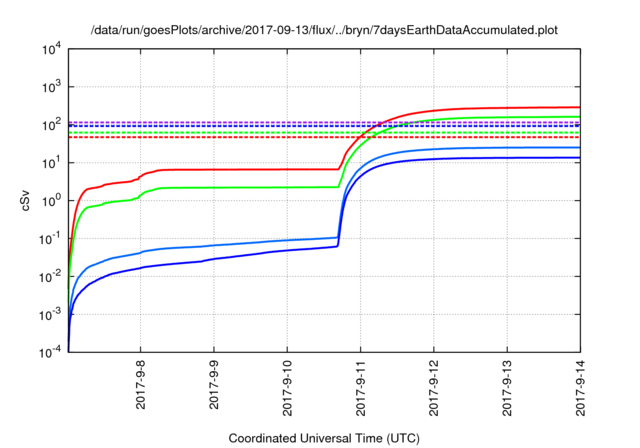Click the 2017-9-12 date tick label

pyautogui.click(x=434, y=388)
